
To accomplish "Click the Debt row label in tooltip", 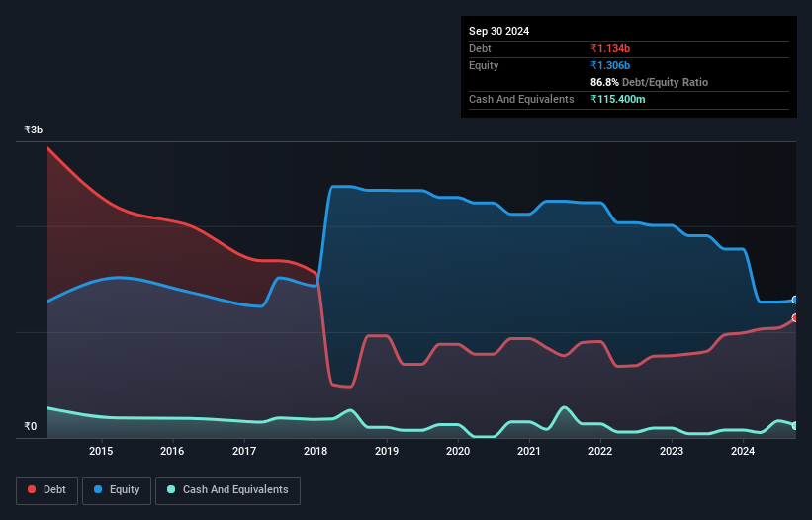I will (480, 48).
